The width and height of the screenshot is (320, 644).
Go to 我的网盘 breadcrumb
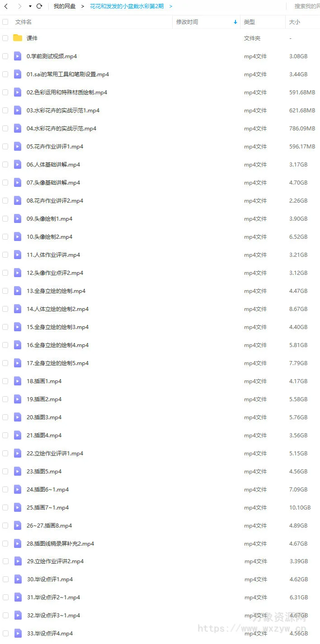coord(65,6)
